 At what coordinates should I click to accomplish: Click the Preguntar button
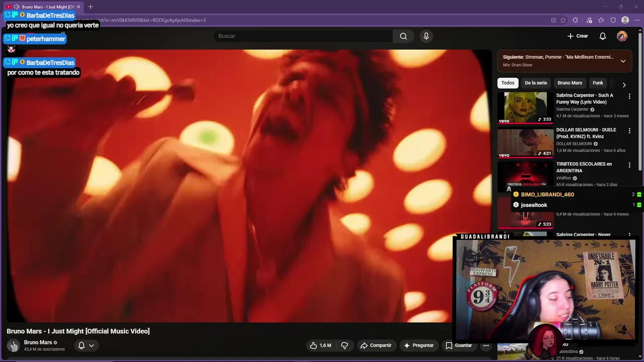[x=419, y=345]
